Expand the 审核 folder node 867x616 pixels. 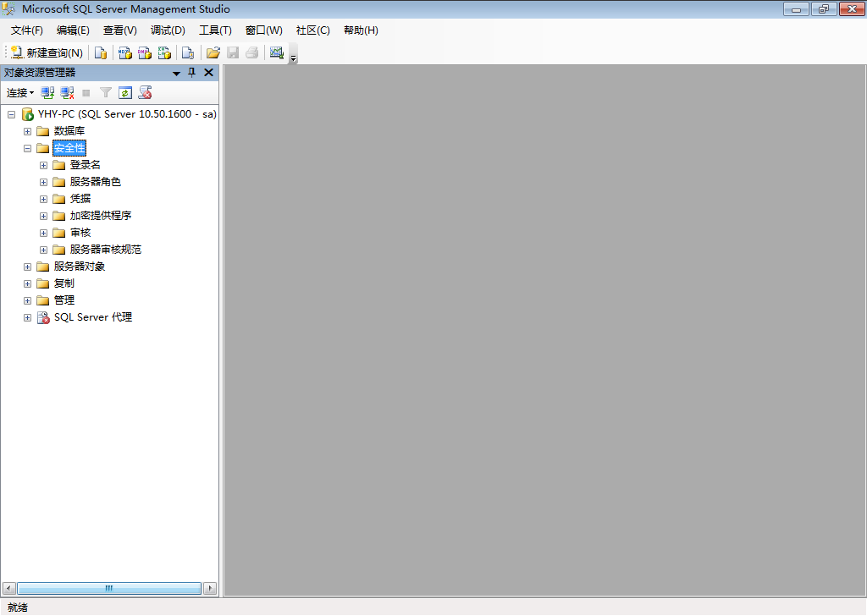point(43,234)
